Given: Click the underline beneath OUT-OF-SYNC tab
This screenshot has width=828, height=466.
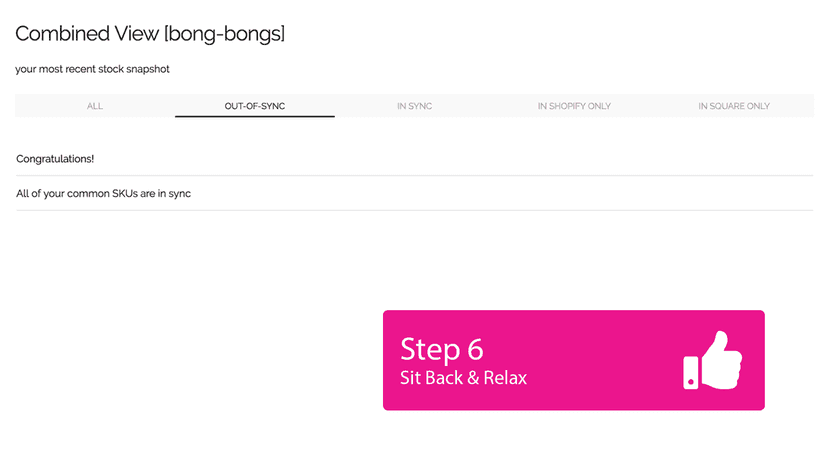Looking at the screenshot, I should [255, 116].
